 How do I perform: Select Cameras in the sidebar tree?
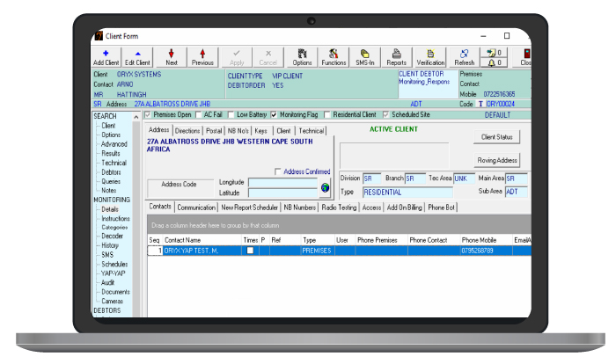pos(112,302)
